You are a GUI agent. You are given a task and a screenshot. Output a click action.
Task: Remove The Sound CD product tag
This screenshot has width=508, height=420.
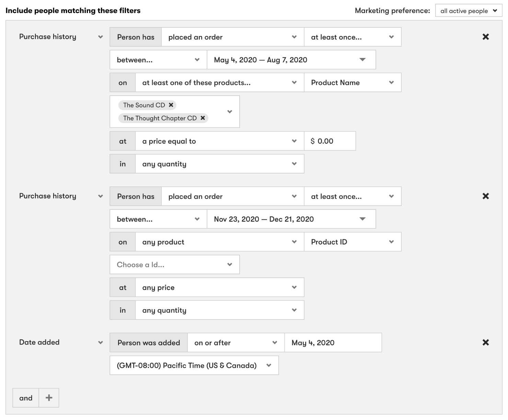click(171, 105)
